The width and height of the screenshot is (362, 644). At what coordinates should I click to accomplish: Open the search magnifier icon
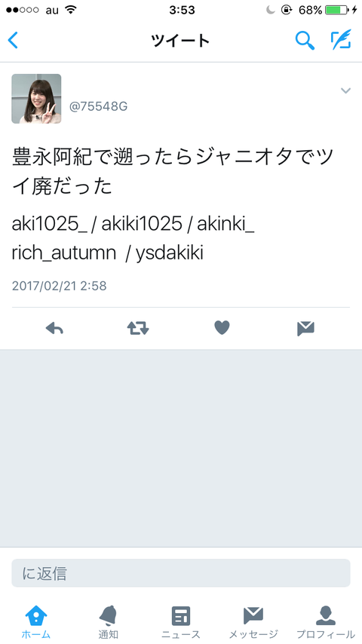click(305, 40)
